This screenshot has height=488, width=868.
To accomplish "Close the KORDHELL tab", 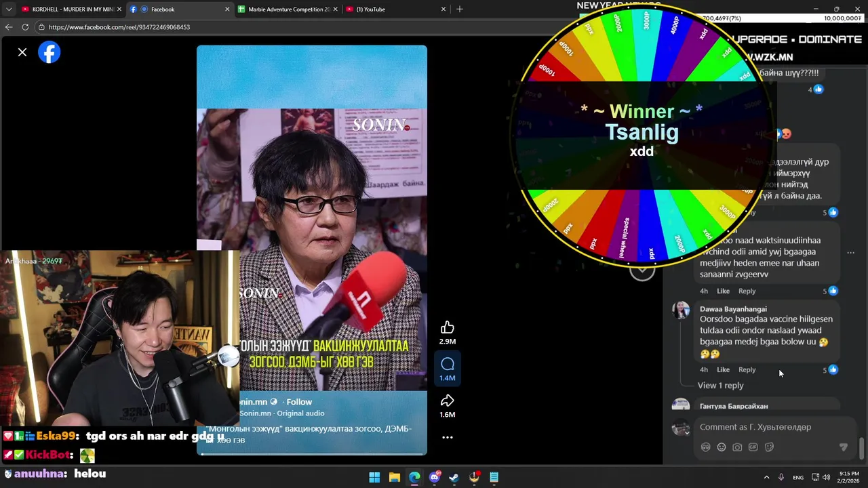I will [x=119, y=9].
